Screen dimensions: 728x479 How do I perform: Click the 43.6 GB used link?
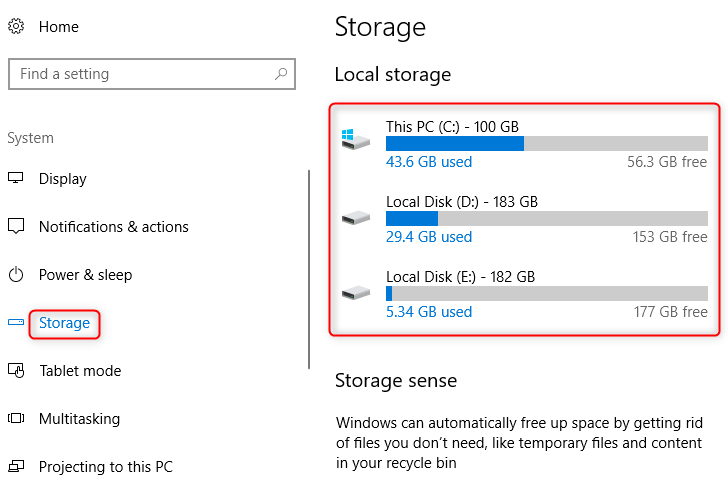pyautogui.click(x=428, y=162)
